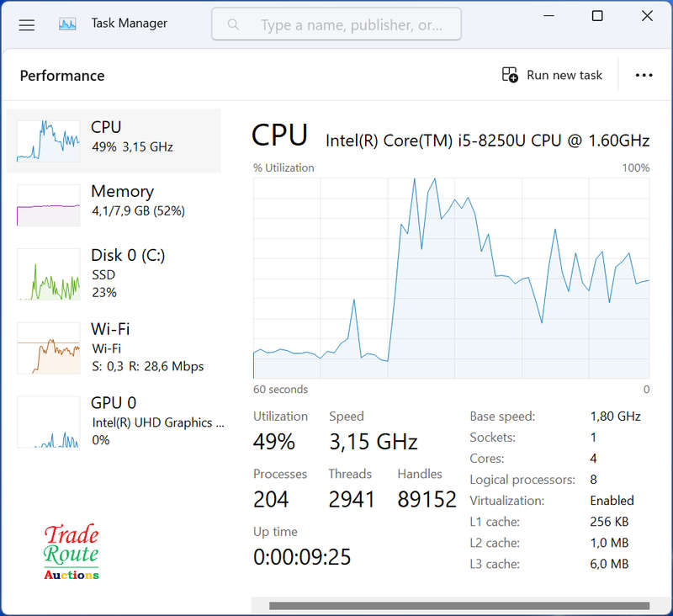
Task: Click the Virtualization Enabled value
Action: click(x=612, y=501)
